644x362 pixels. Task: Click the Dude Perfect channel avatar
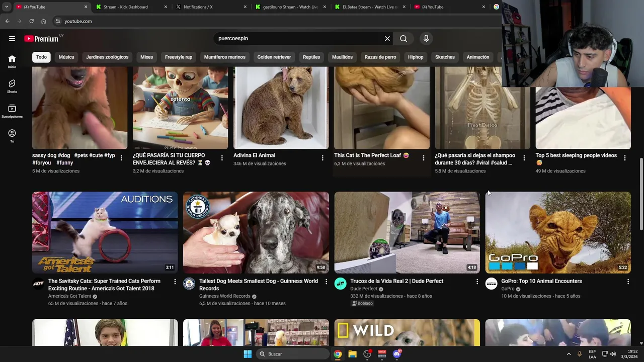340,284
